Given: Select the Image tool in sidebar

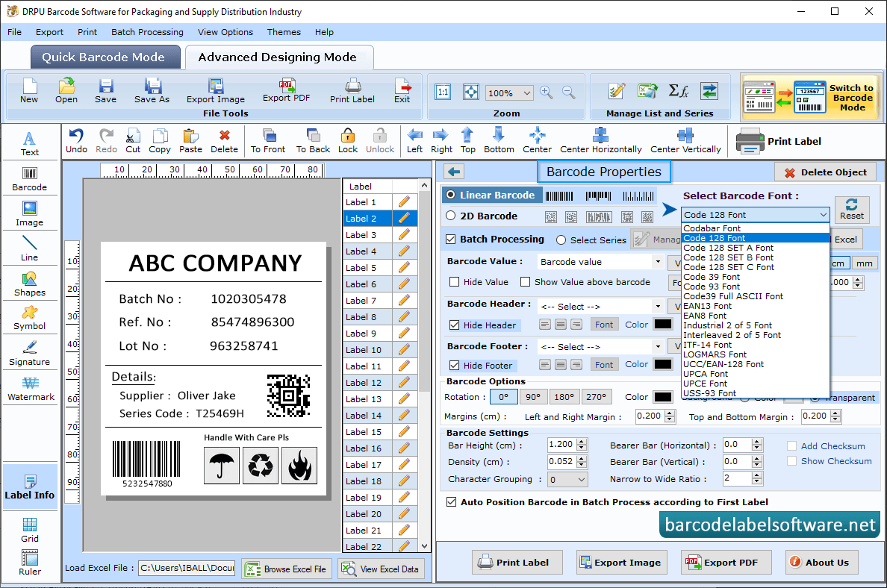Looking at the screenshot, I should [29, 214].
